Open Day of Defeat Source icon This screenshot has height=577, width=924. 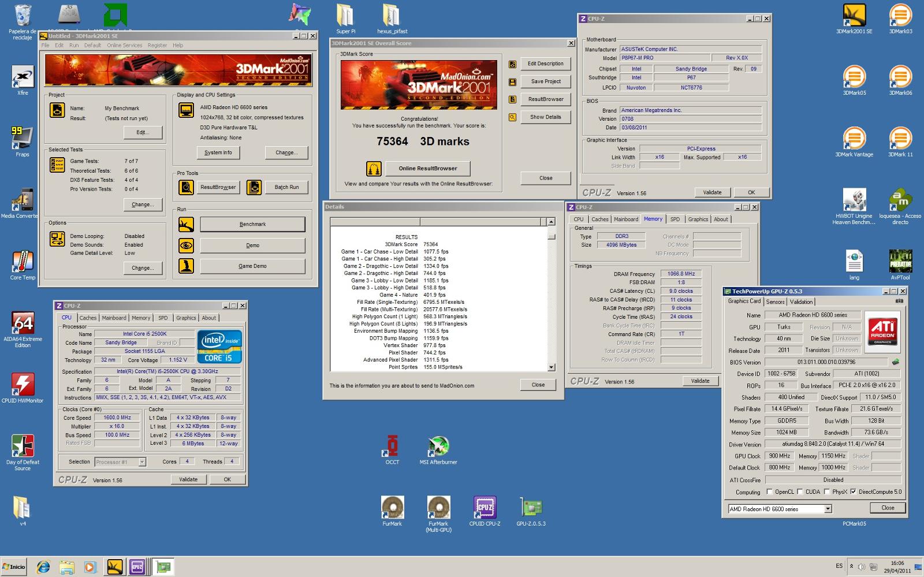[23, 452]
